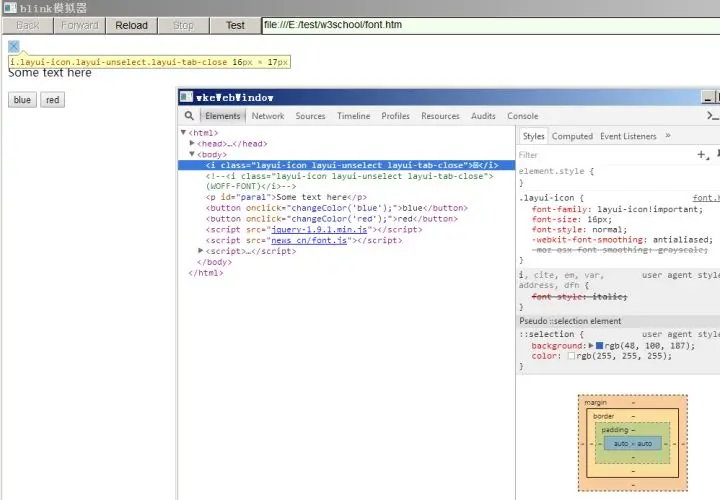This screenshot has height=500, width=720.
Task: Expand the head element node
Action: click(x=192, y=143)
